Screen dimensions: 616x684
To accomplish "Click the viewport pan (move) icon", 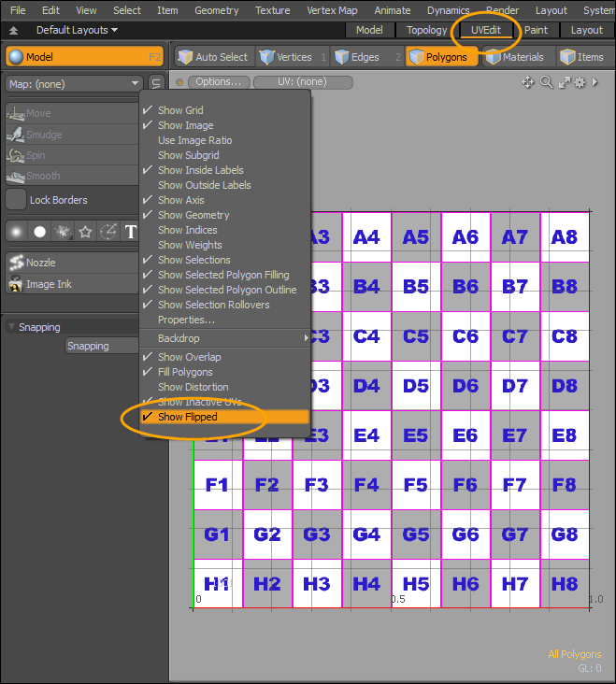I will tap(528, 82).
